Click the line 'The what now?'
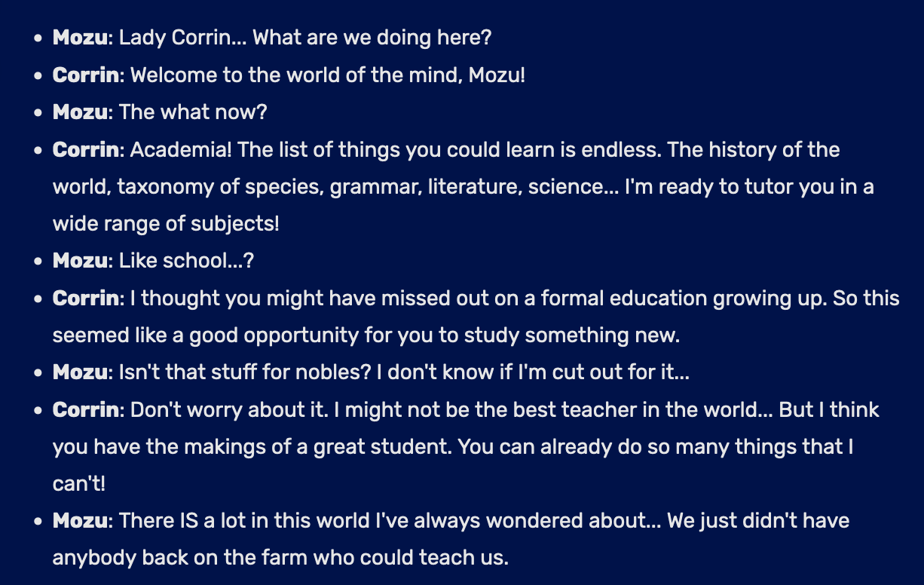 point(193,112)
